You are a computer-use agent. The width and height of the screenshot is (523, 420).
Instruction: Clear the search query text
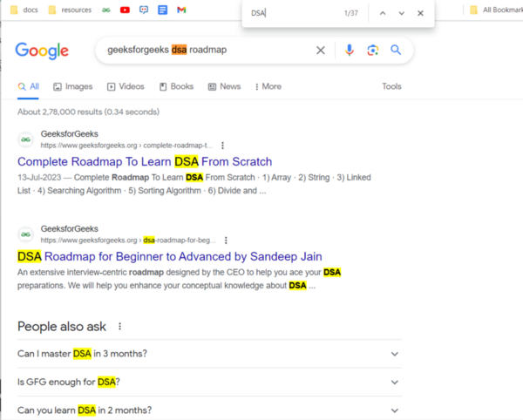click(x=321, y=51)
